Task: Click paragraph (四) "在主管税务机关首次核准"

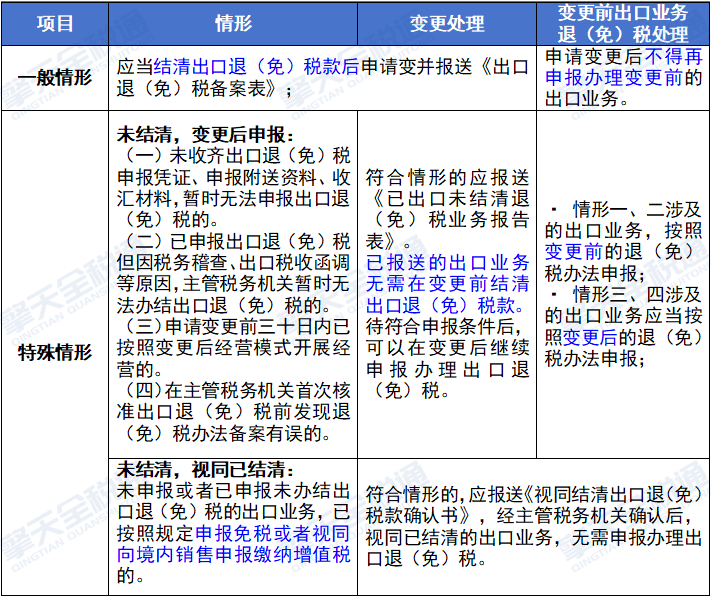Action: [x=233, y=412]
